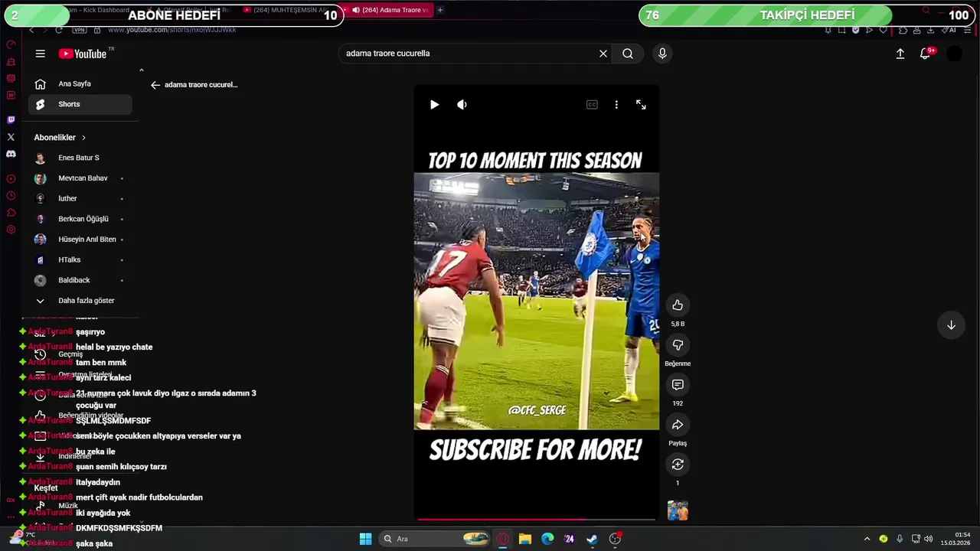The height and width of the screenshot is (551, 980).
Task: Open File Explorer from taskbar
Action: click(x=525, y=539)
